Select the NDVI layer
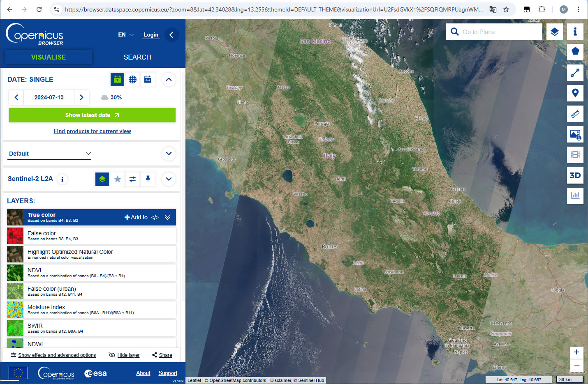The image size is (588, 384). [x=91, y=273]
